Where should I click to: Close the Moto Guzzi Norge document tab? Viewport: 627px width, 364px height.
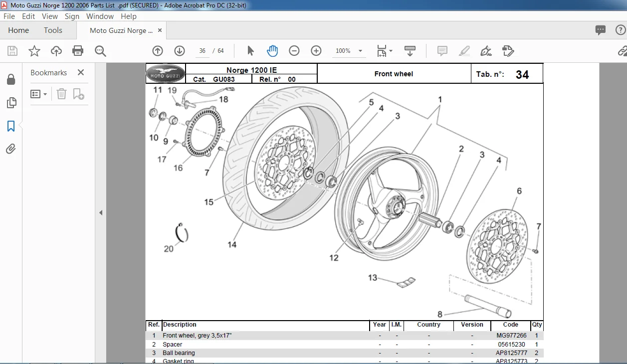pos(160,30)
